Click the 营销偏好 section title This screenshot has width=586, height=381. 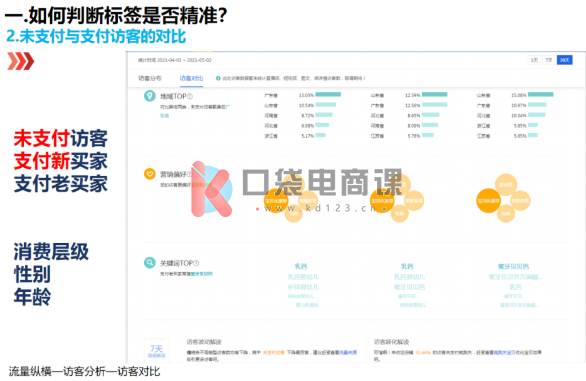(x=173, y=174)
